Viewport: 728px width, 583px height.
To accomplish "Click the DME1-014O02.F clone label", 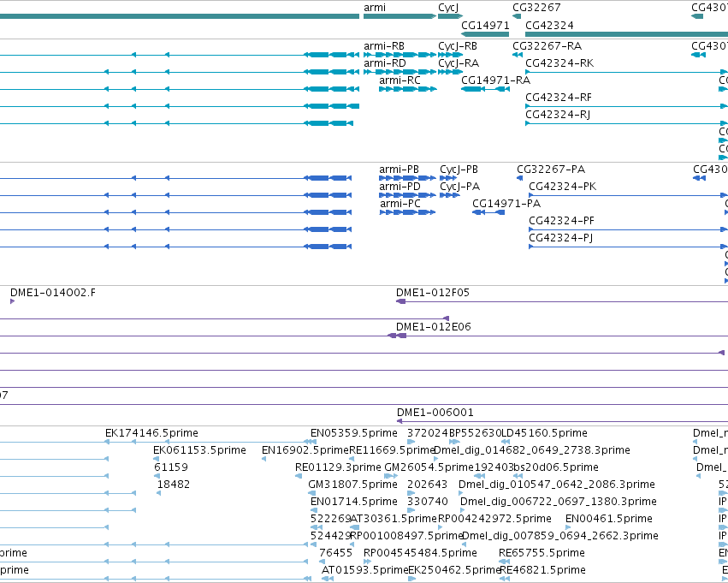I will coord(53,294).
